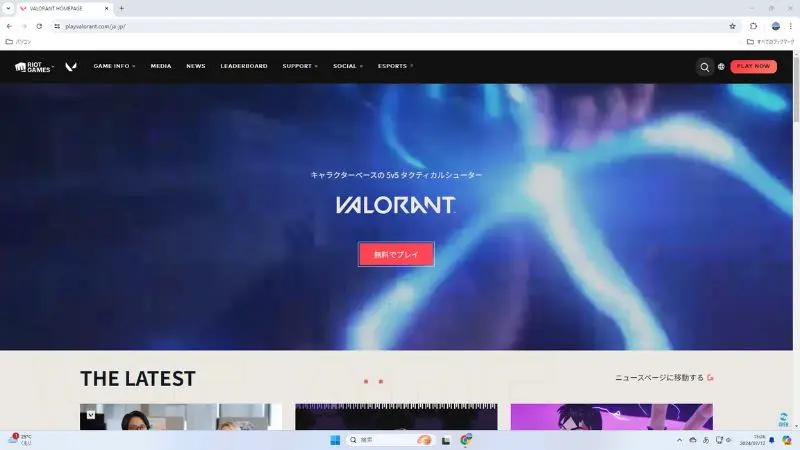Open the MEDIA nav item
Viewport: 800px width, 450px height.
(x=161, y=66)
